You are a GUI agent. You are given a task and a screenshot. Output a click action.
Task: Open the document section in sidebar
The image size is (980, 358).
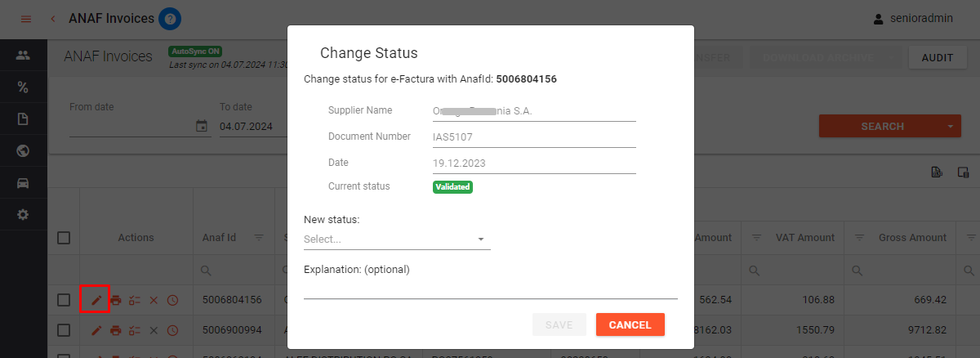[x=23, y=119]
